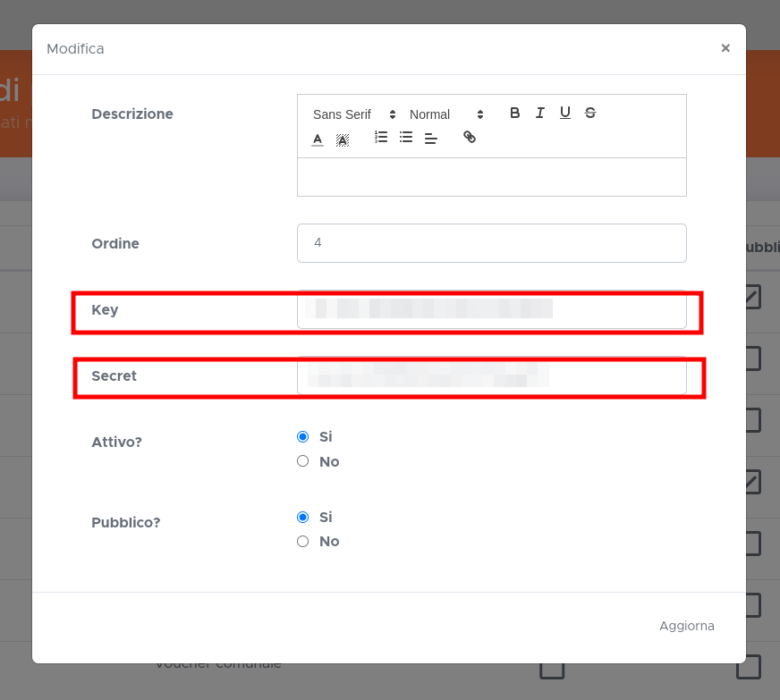
Task: Click into the Ordine input field
Action: tap(491, 243)
